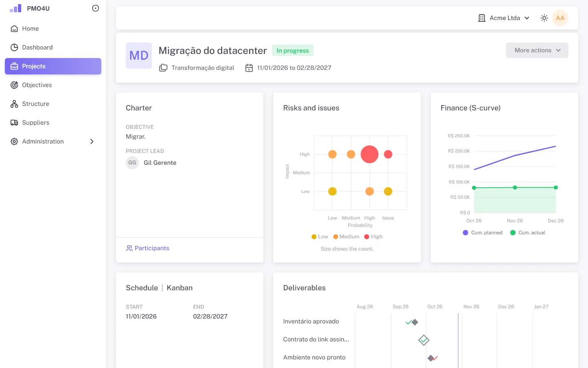Toggle the High legend item
Viewport: 588px width, 368px height.
click(x=373, y=237)
